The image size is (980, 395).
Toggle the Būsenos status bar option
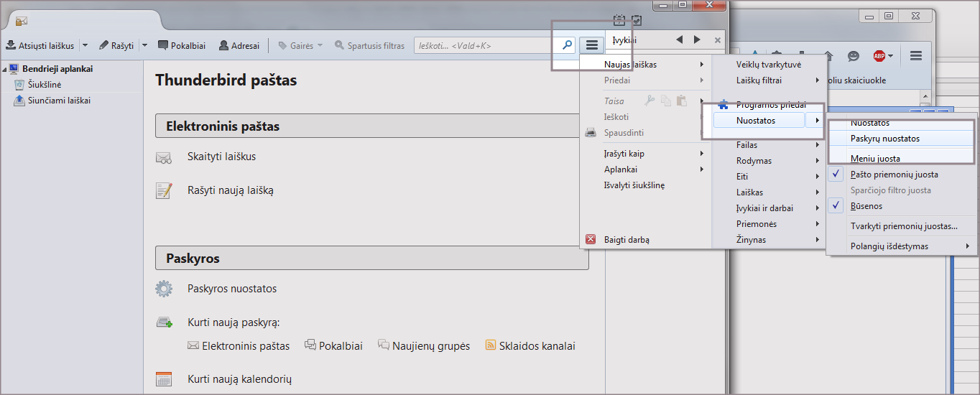(866, 206)
